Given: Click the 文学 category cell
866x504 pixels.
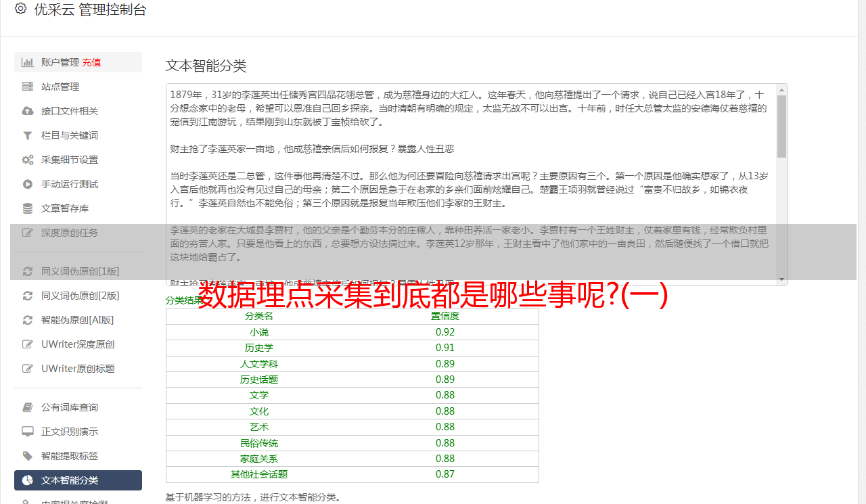Looking at the screenshot, I should click(259, 395).
